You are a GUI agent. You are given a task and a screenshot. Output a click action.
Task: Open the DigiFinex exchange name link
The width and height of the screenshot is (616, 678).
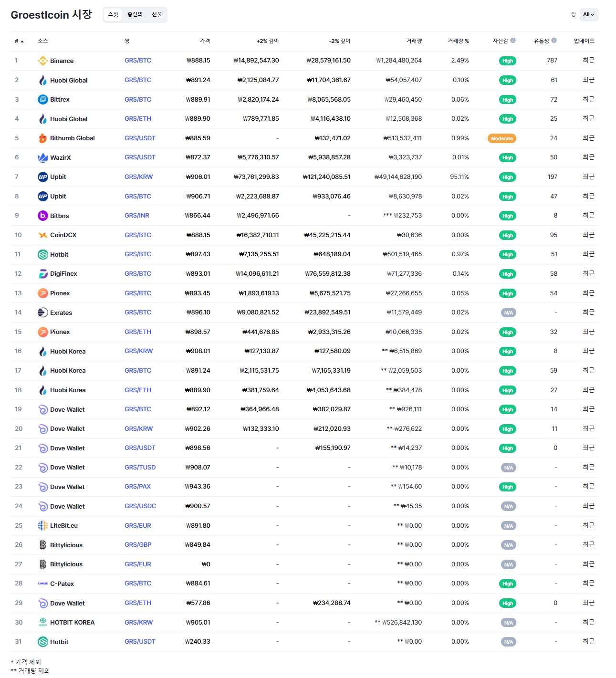click(x=63, y=274)
